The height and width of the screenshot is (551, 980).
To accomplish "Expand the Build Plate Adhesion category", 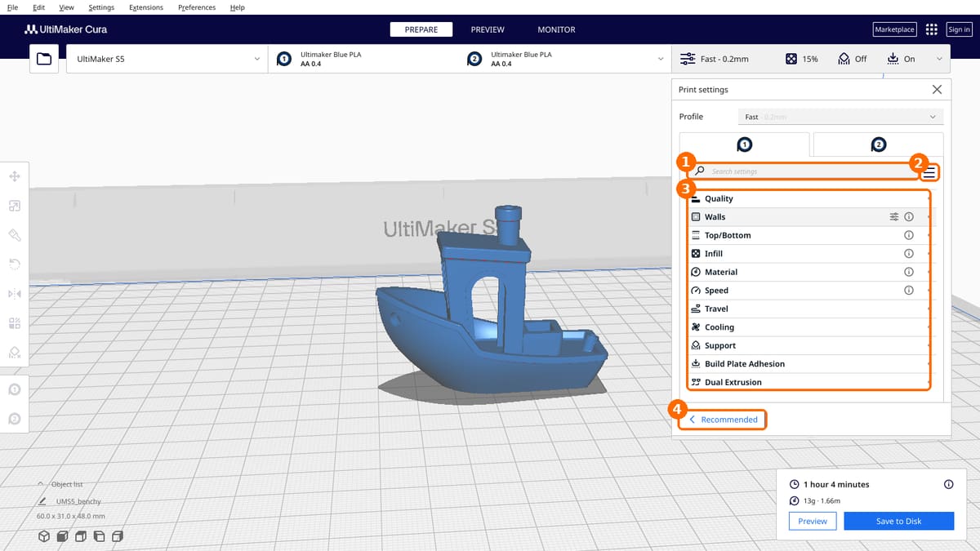I will tap(809, 364).
